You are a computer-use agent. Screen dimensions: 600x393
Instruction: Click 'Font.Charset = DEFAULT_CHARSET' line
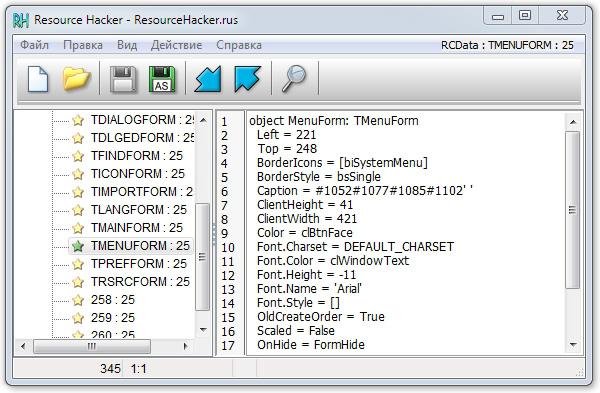355,247
